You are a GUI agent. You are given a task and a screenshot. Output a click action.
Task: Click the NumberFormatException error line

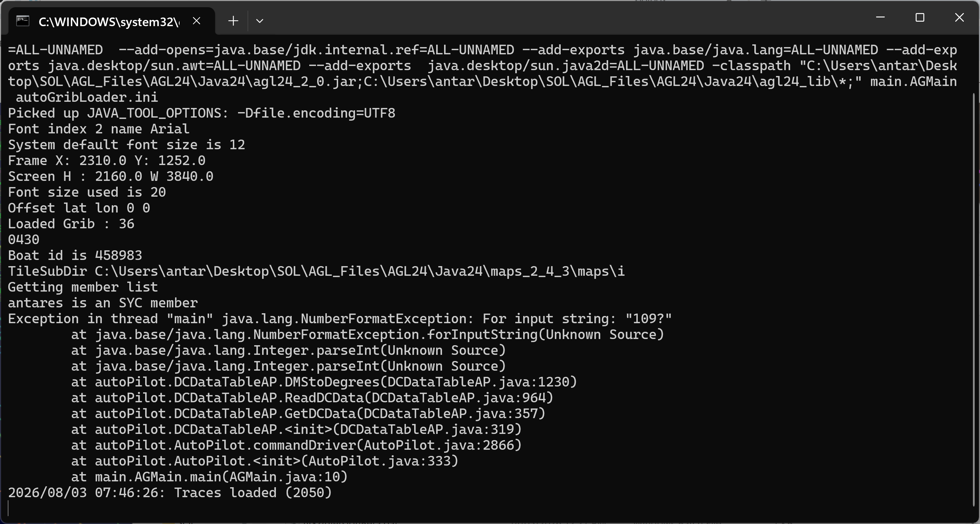(x=340, y=319)
